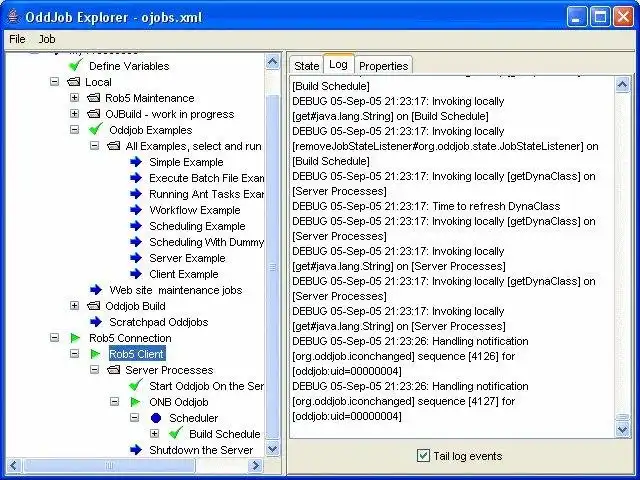Click the green play icon of Rob5 Connection
Image resolution: width=640 pixels, height=480 pixels.
(x=75, y=338)
